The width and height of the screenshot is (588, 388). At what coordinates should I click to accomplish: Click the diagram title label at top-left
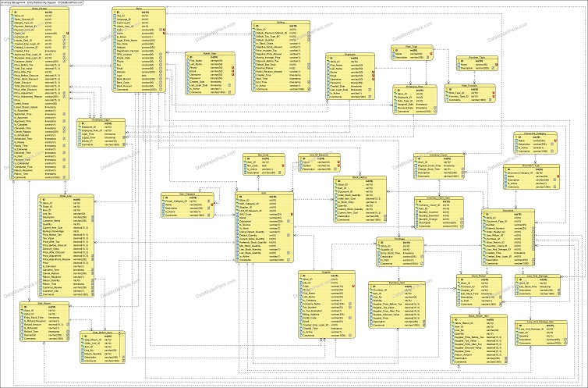pyautogui.click(x=41, y=2)
